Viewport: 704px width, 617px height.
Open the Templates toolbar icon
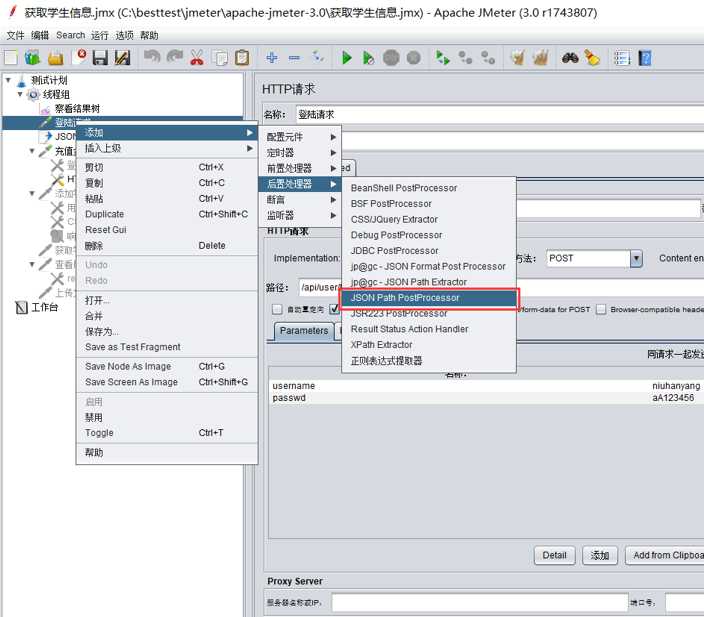coord(33,58)
